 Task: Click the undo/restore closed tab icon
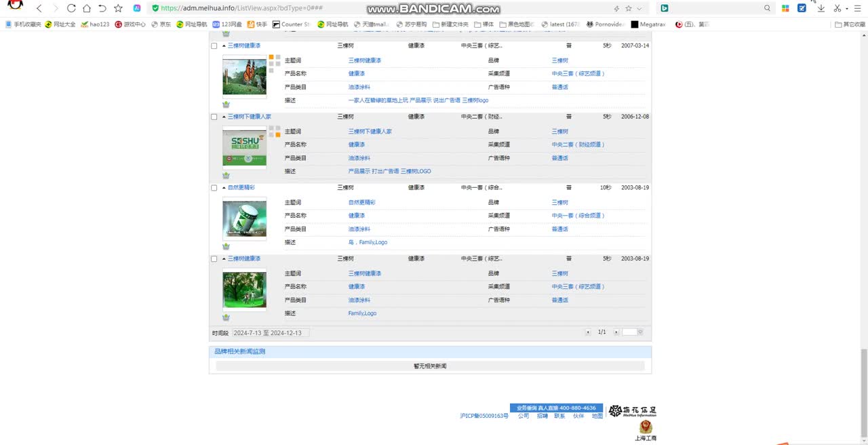pyautogui.click(x=102, y=8)
